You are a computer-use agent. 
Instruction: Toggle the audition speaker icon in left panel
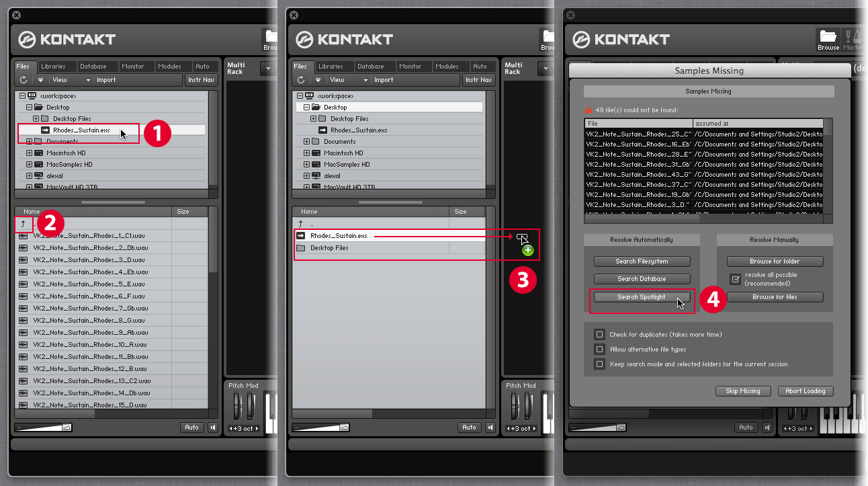213,428
